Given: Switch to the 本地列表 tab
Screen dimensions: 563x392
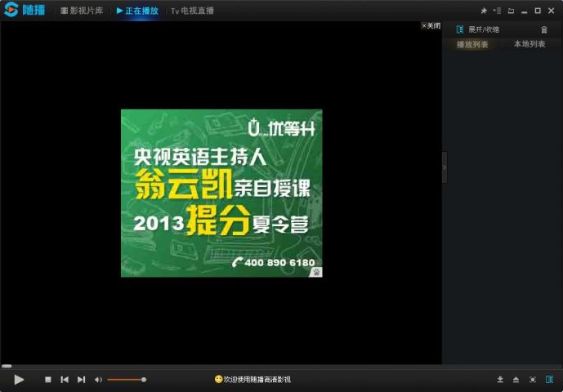Looking at the screenshot, I should (529, 44).
